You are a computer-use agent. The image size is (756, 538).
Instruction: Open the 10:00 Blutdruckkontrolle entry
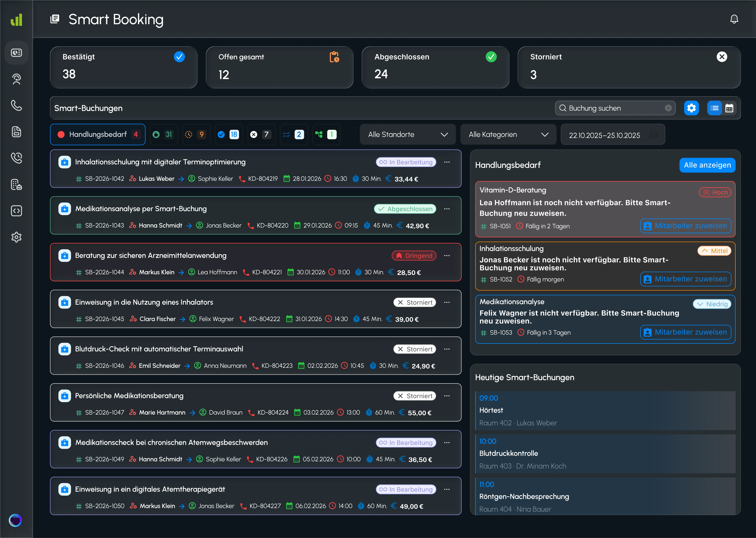(605, 454)
